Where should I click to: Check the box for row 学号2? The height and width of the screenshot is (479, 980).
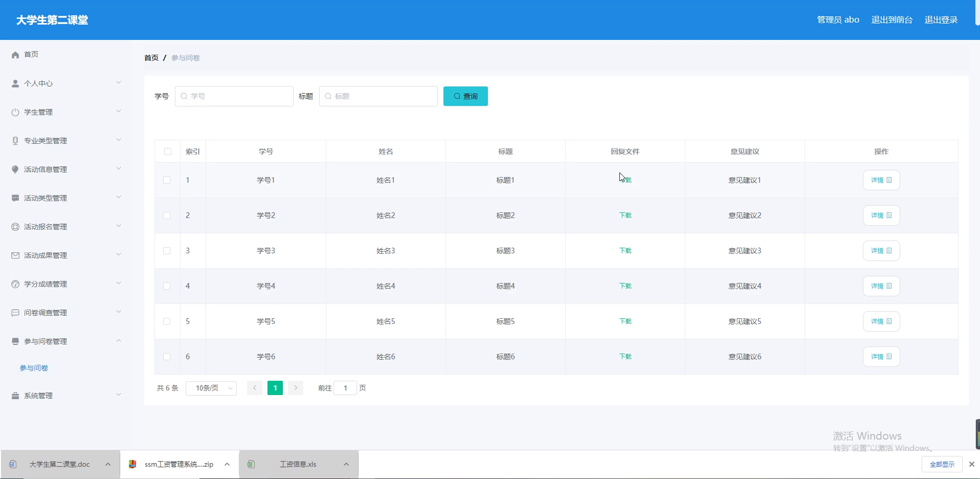click(167, 215)
